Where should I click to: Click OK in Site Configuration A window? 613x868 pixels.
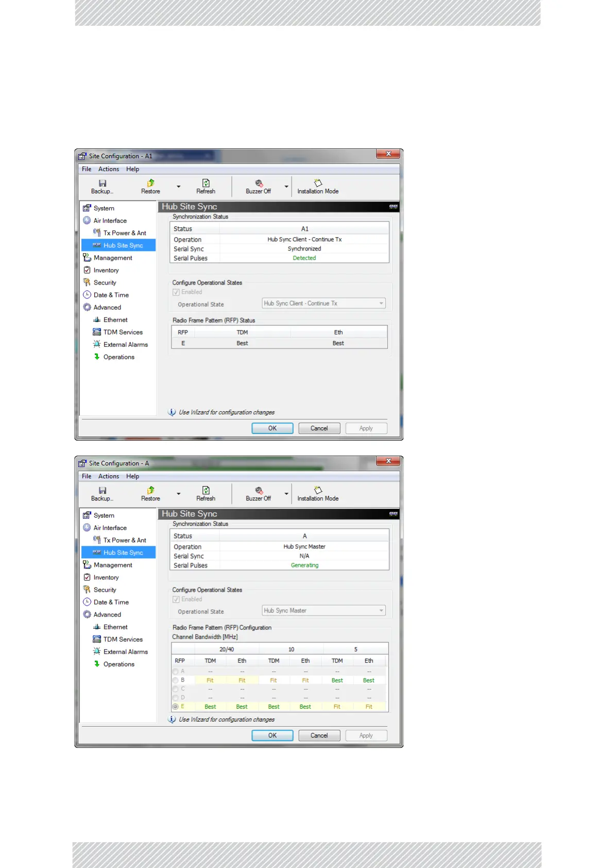tap(273, 736)
